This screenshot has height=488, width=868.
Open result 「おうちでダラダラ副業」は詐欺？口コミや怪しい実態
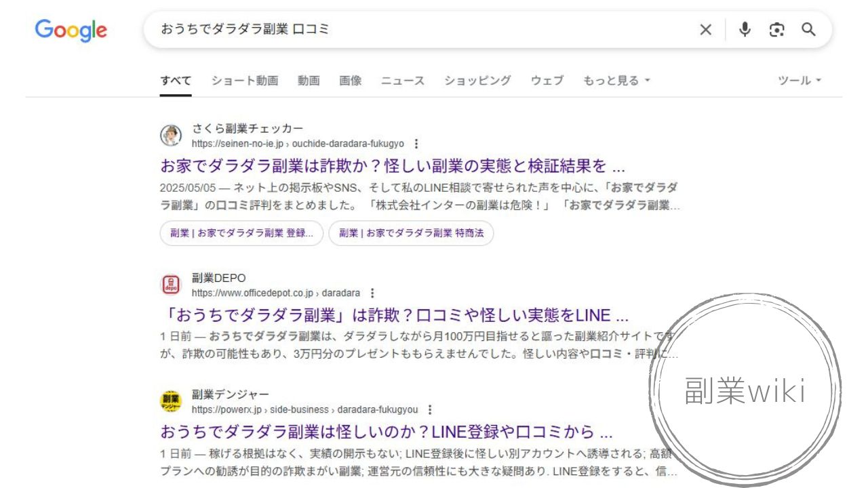395,315
